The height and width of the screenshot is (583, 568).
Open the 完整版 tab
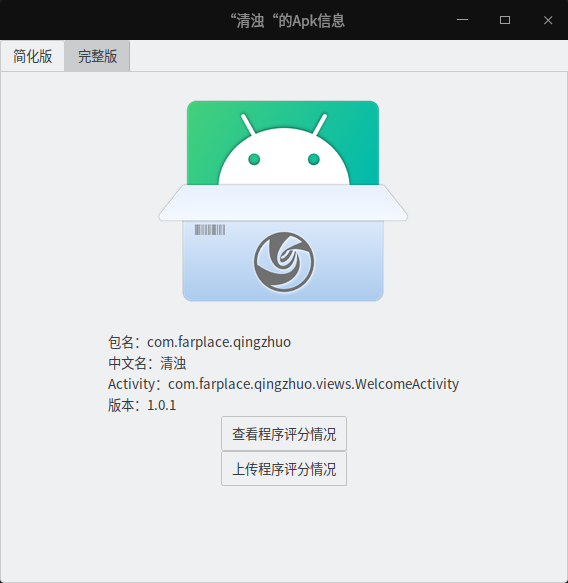[x=97, y=56]
